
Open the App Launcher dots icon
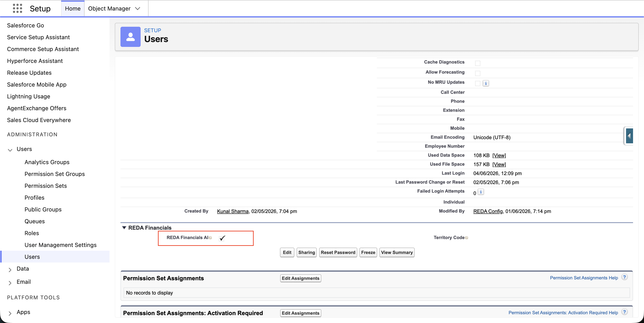18,9
